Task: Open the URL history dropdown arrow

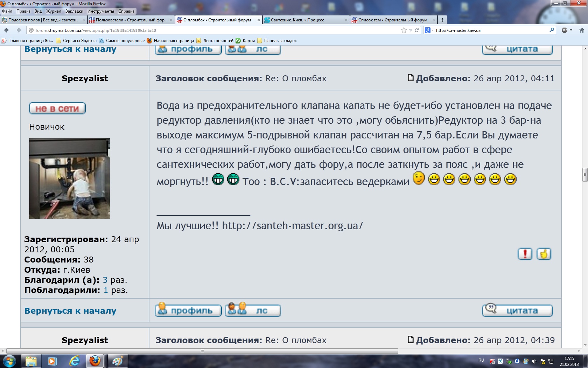Action: (x=411, y=30)
